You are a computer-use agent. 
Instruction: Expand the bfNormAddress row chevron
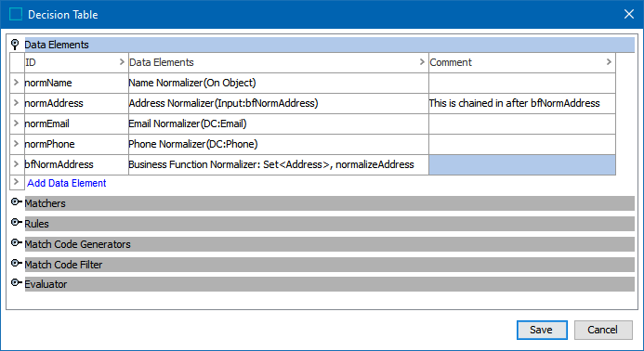16,164
